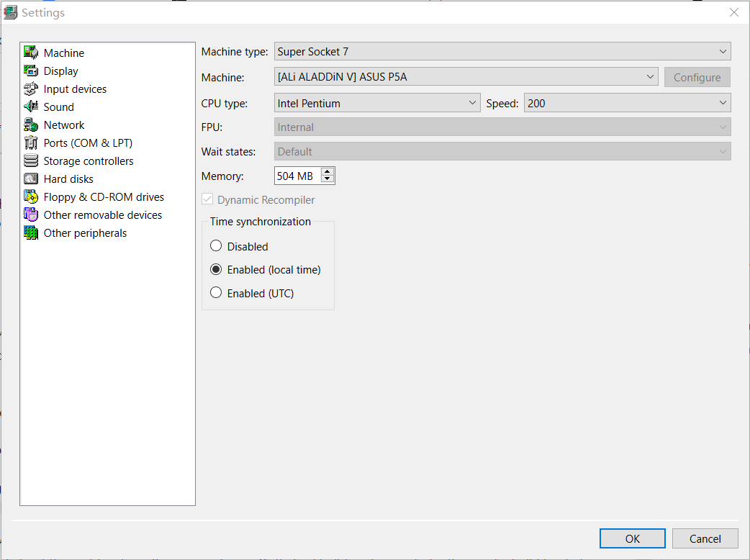Viewport: 750px width, 560px height.
Task: Click the Network category icon
Action: 32,125
